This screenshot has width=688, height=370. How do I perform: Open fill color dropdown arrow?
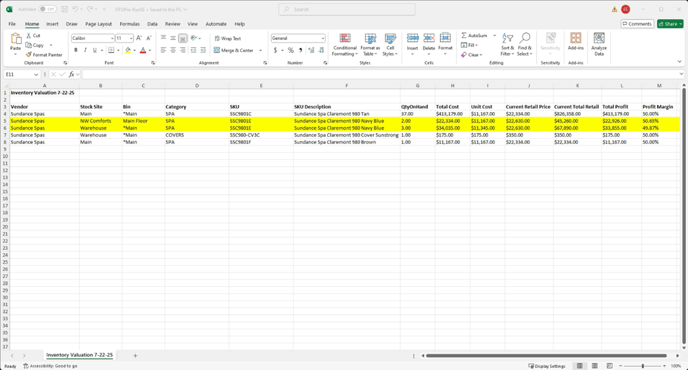tap(134, 50)
